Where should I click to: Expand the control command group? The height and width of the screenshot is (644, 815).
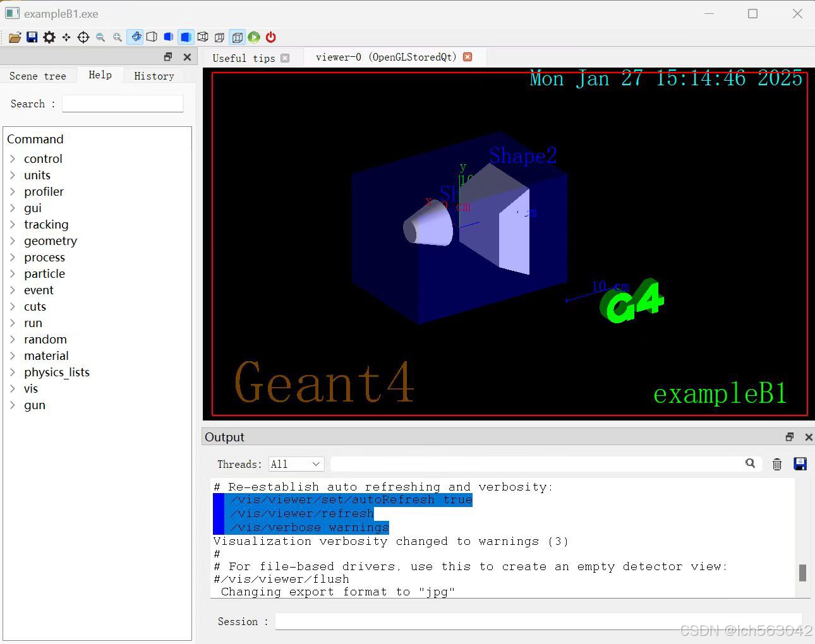(x=13, y=158)
